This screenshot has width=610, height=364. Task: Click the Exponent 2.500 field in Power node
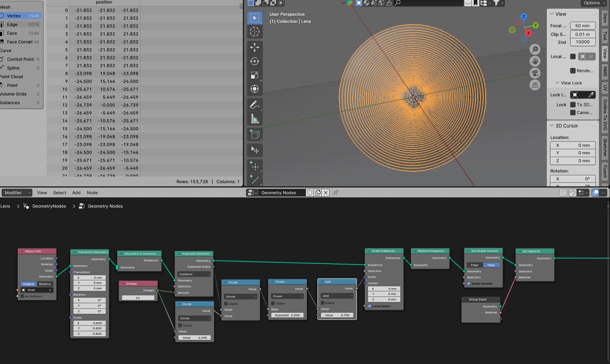(287, 315)
